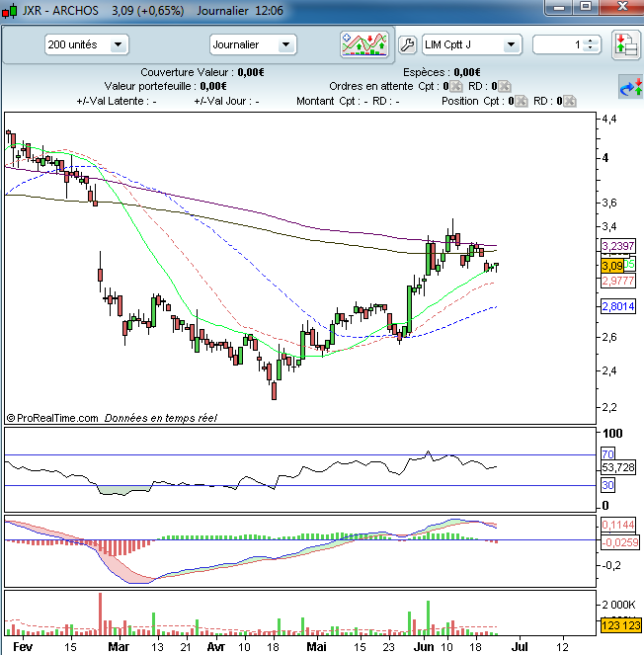Screen dimensions: 644x655
Task: Click the Valeur portefeuille text
Action: pyautogui.click(x=165, y=86)
